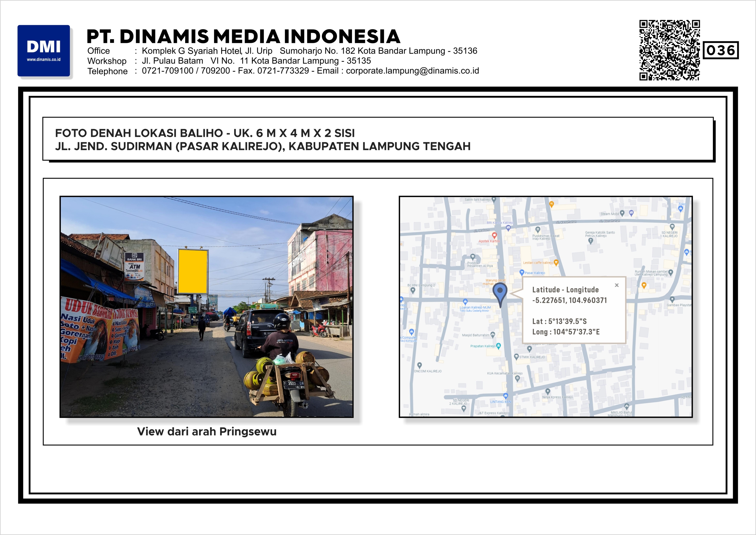Click the Pasar Kalirejo shopping cart pin
Screen dimensions: 756x535
(x=522, y=272)
